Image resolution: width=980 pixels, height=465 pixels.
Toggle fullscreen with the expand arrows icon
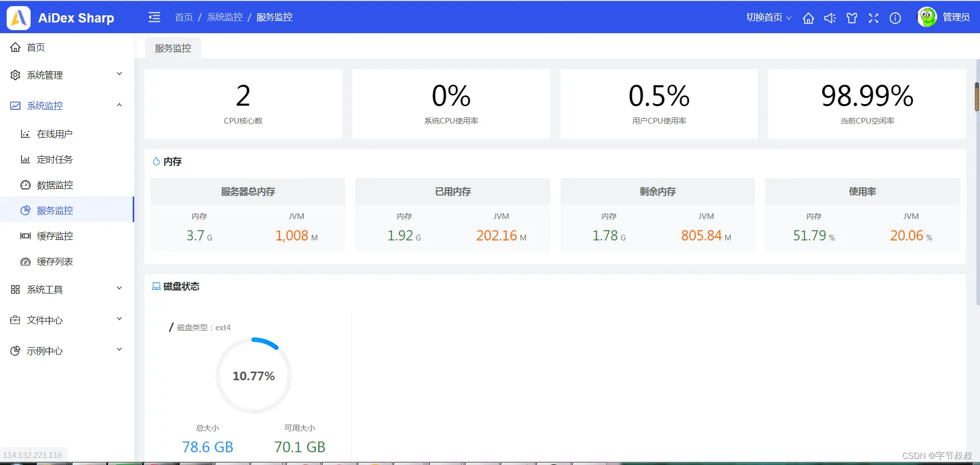[x=873, y=18]
